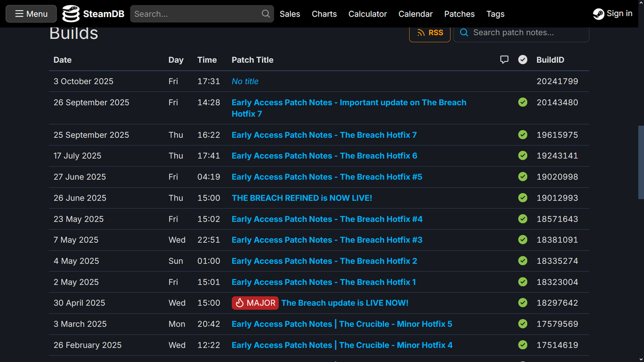Click green checkmark for build 19615975
The width and height of the screenshot is (644, 362).
(x=523, y=135)
